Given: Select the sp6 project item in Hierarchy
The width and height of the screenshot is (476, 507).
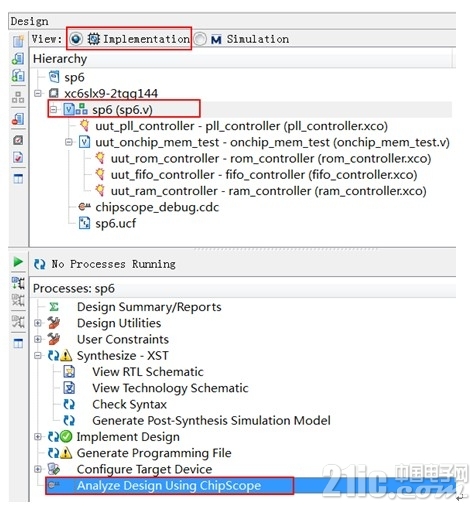Looking at the screenshot, I should (x=74, y=77).
